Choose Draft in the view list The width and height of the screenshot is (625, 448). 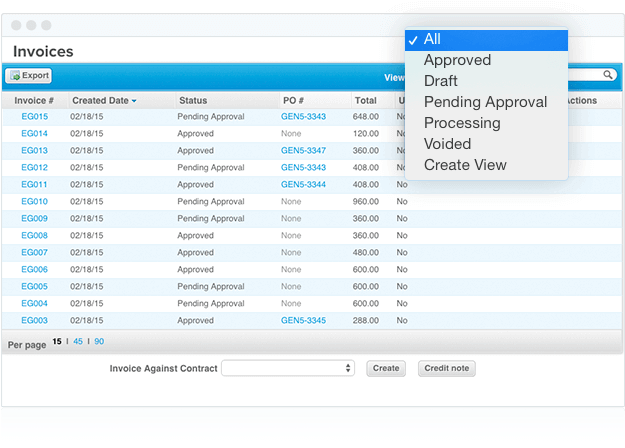(x=442, y=81)
